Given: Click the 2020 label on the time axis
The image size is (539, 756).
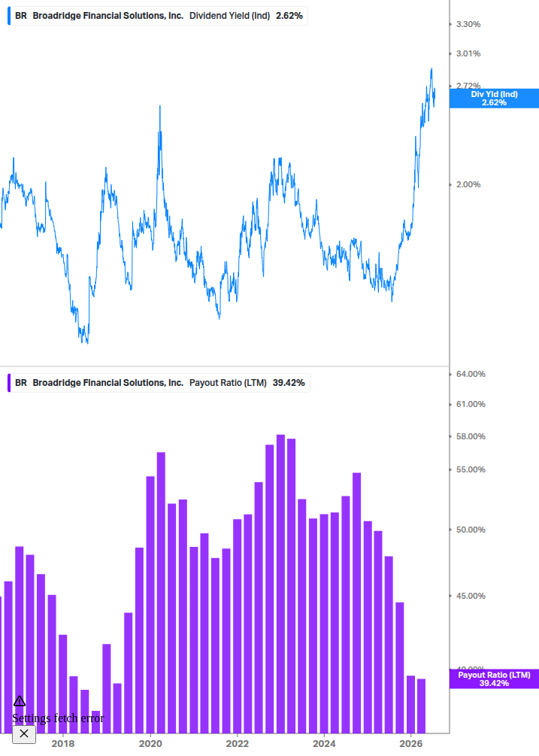Looking at the screenshot, I should [150, 743].
